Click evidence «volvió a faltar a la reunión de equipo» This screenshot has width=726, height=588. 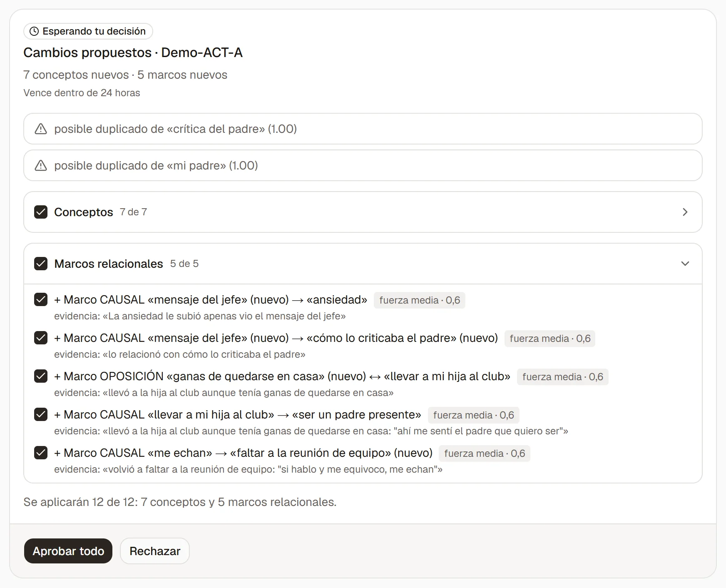click(x=248, y=469)
